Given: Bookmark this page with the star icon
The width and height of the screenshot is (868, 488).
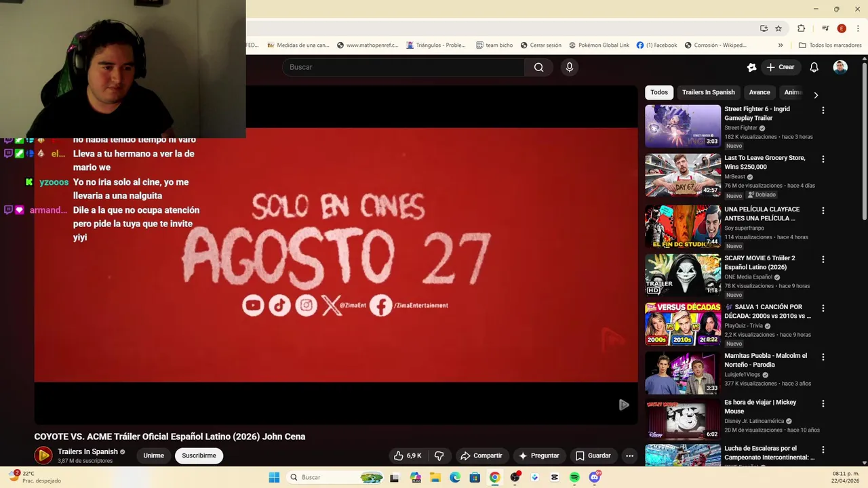Looking at the screenshot, I should pyautogui.click(x=778, y=28).
